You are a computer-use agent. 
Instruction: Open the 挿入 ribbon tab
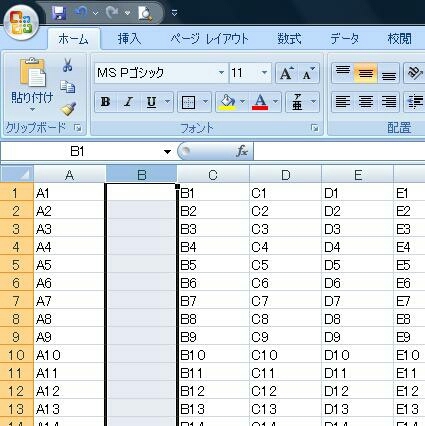pyautogui.click(x=129, y=39)
